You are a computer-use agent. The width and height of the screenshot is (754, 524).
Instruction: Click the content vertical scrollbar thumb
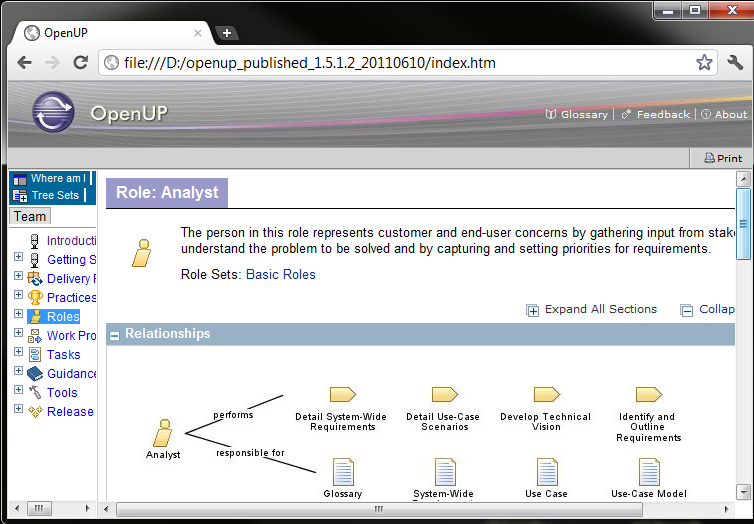click(743, 224)
